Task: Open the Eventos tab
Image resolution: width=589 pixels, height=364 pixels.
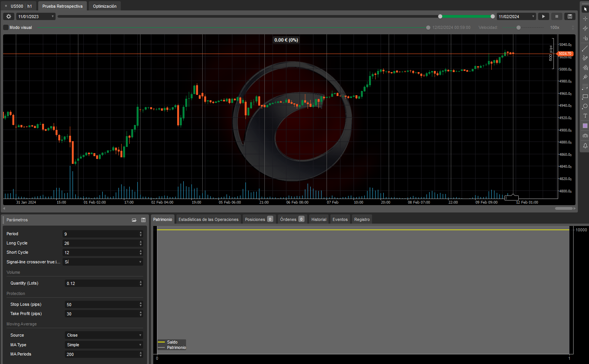Action: pos(340,219)
